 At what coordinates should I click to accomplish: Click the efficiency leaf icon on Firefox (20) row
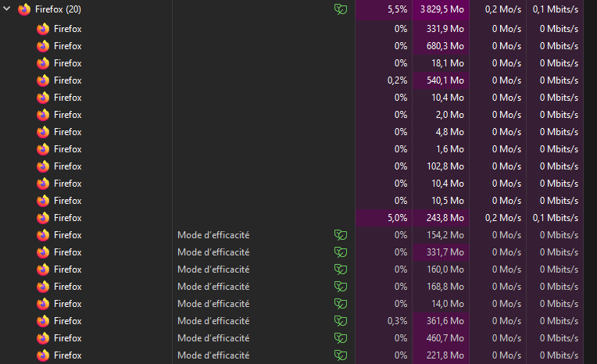tap(341, 9)
